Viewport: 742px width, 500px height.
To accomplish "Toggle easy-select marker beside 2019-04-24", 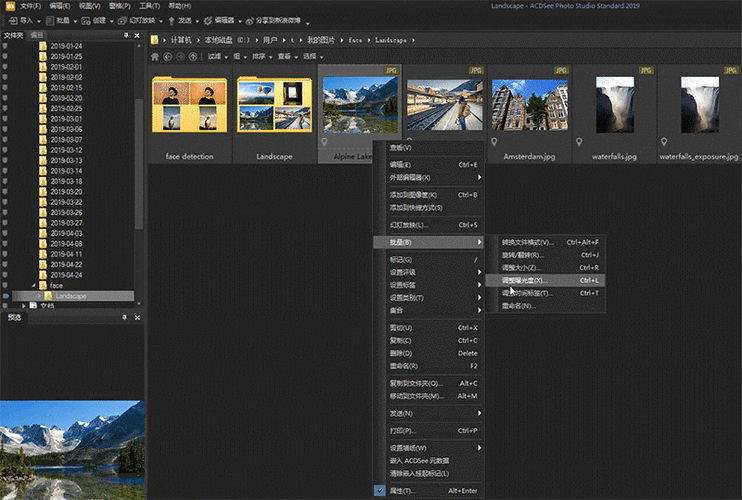I will coord(5,275).
